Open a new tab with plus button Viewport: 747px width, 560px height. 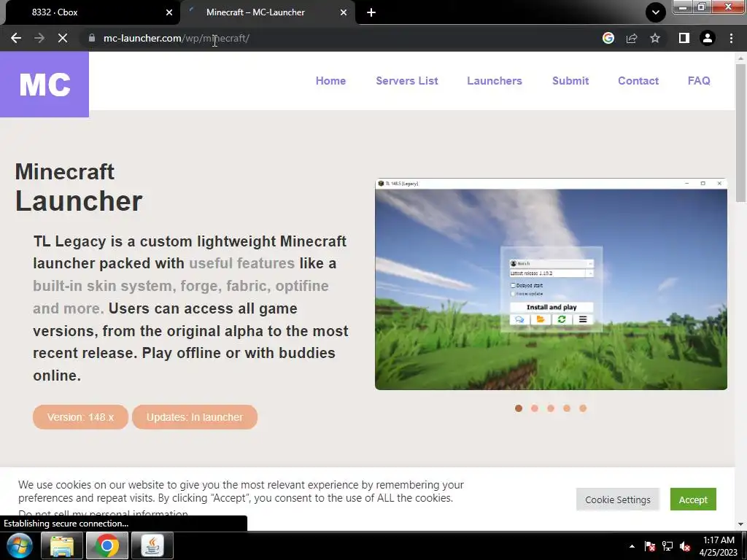(371, 12)
